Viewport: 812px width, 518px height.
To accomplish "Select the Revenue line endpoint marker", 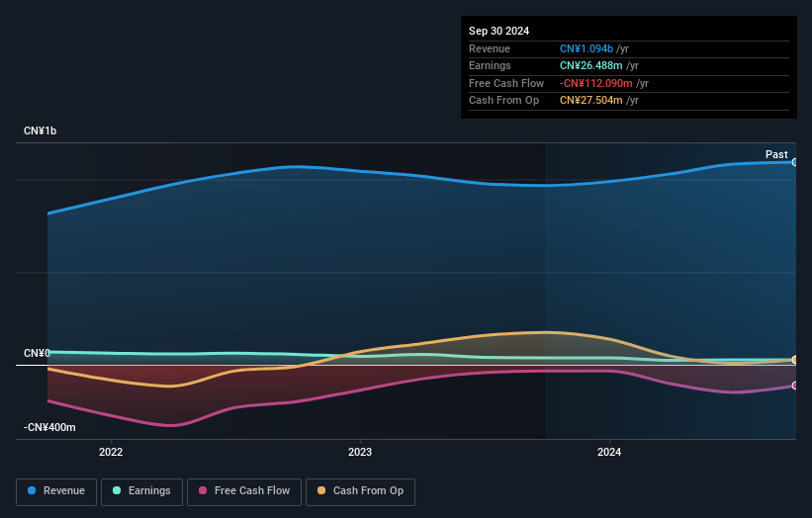I will tap(794, 162).
